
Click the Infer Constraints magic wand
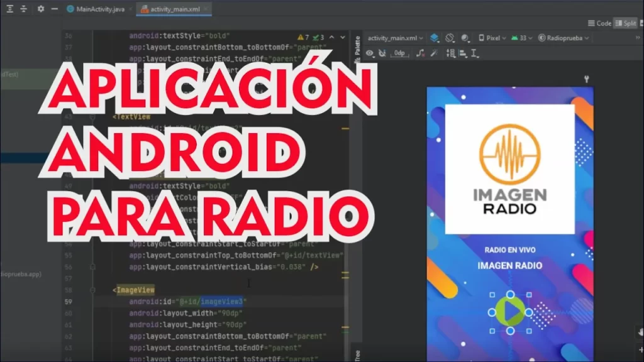(433, 53)
